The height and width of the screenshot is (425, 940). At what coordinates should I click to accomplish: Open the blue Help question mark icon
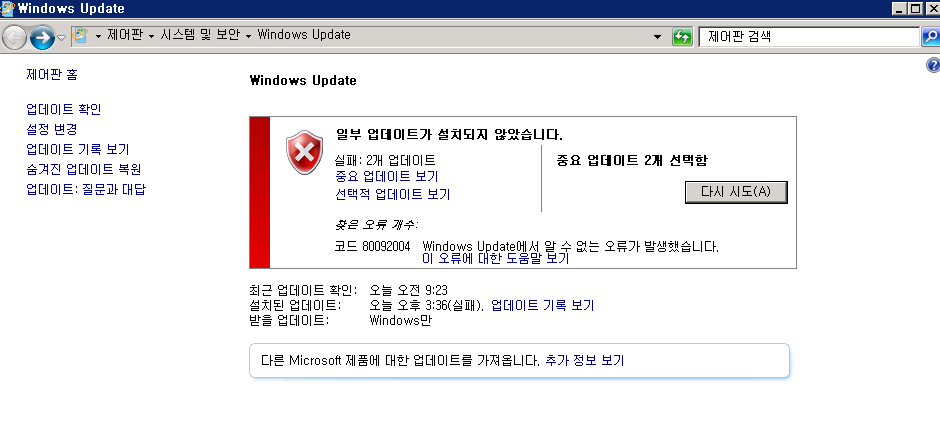click(933, 65)
